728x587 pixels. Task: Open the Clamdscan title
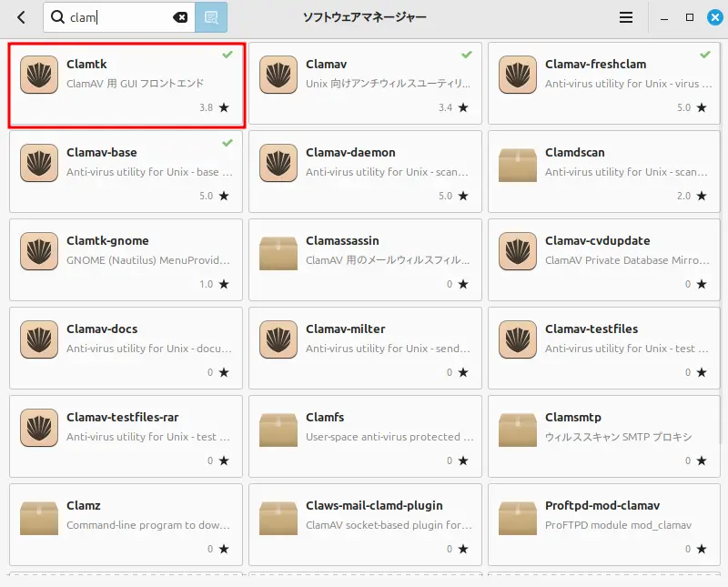(575, 152)
